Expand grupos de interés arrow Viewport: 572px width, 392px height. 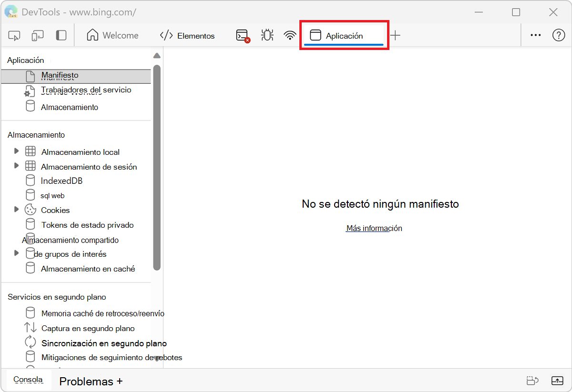[x=16, y=253]
